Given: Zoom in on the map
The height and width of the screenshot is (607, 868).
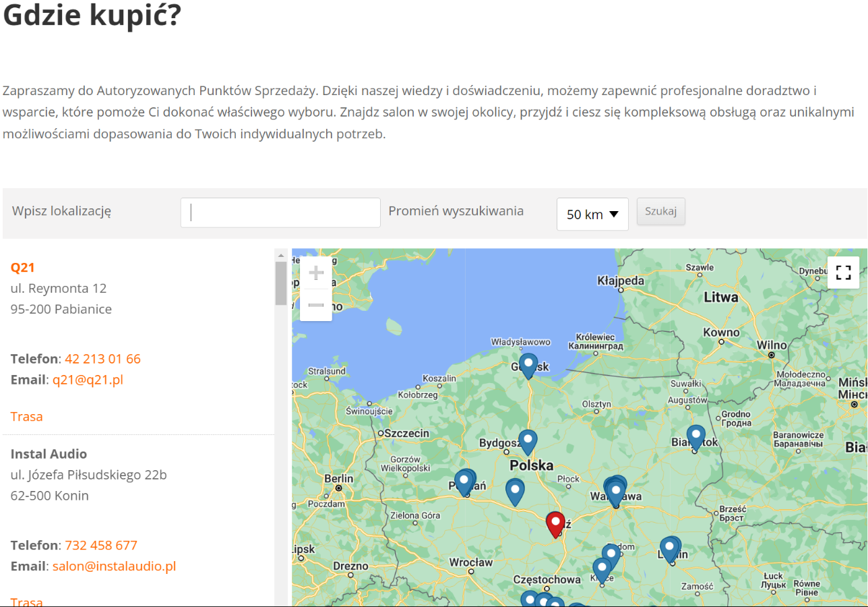Looking at the screenshot, I should click(x=315, y=272).
